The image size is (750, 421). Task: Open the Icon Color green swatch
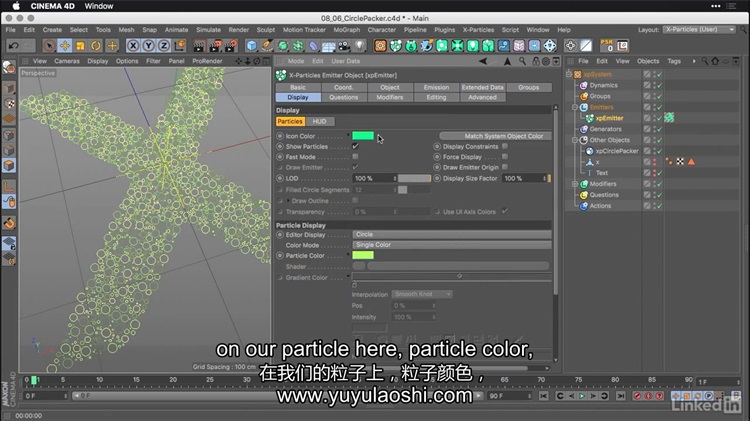click(x=363, y=136)
